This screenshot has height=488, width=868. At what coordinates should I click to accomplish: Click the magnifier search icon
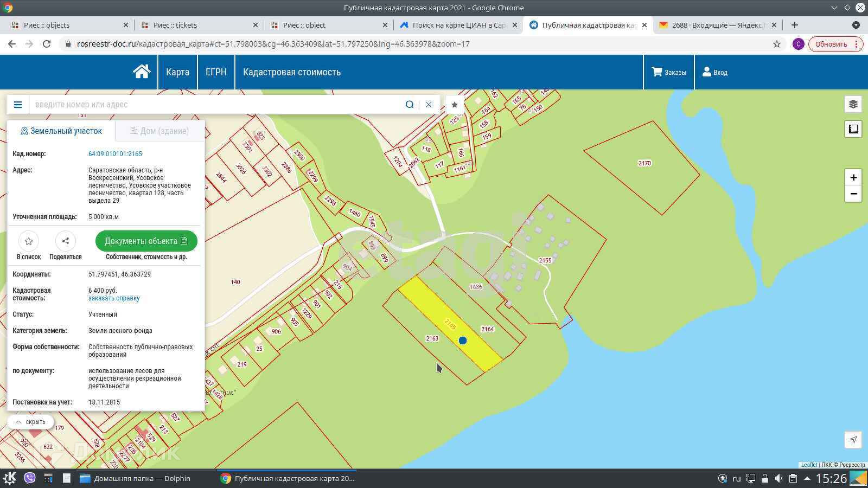410,105
